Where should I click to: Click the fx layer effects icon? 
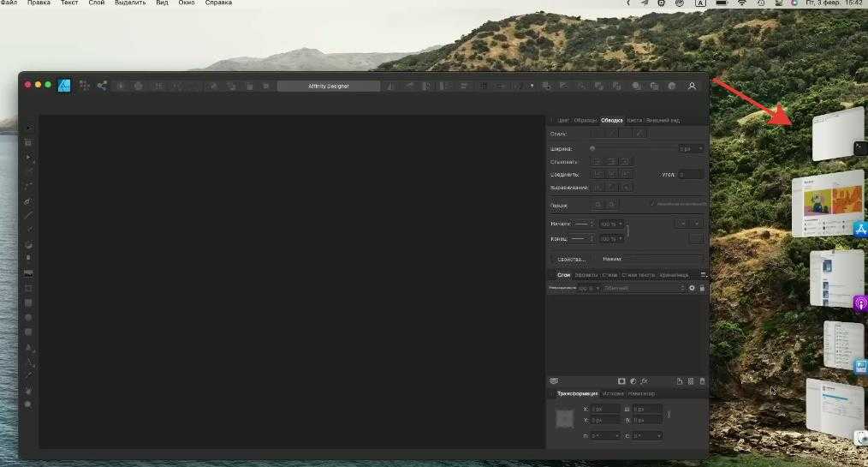(x=644, y=380)
